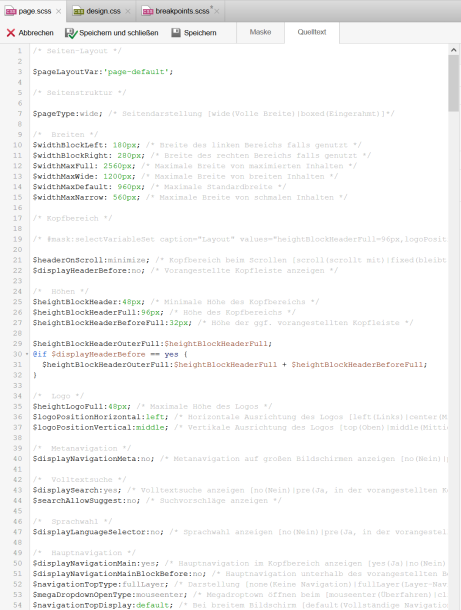Collapse the @if block at line 30

pos(27,354)
